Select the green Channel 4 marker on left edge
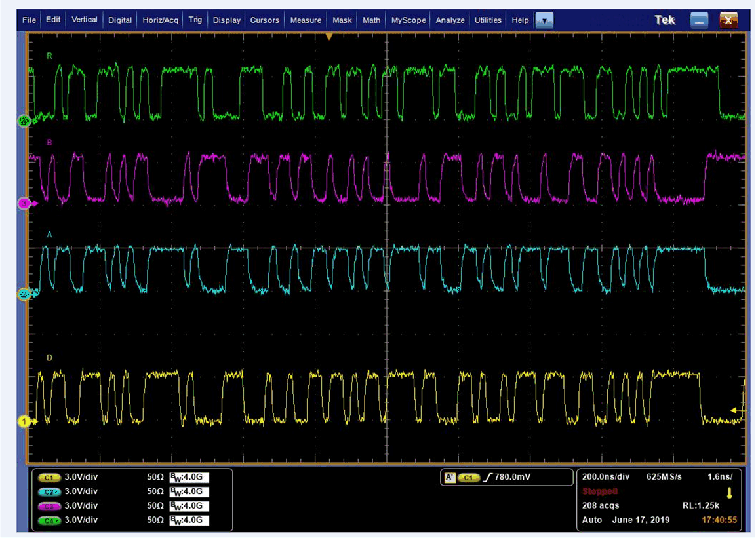 click(24, 120)
